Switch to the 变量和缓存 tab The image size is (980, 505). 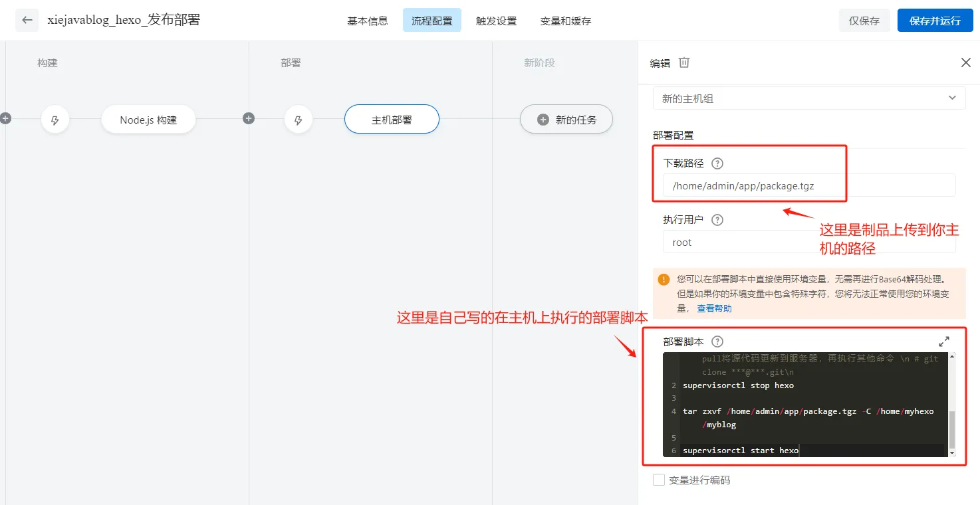pyautogui.click(x=565, y=20)
